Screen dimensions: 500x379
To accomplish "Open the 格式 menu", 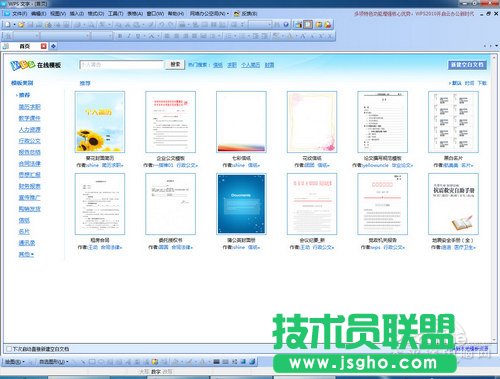I will (x=96, y=14).
